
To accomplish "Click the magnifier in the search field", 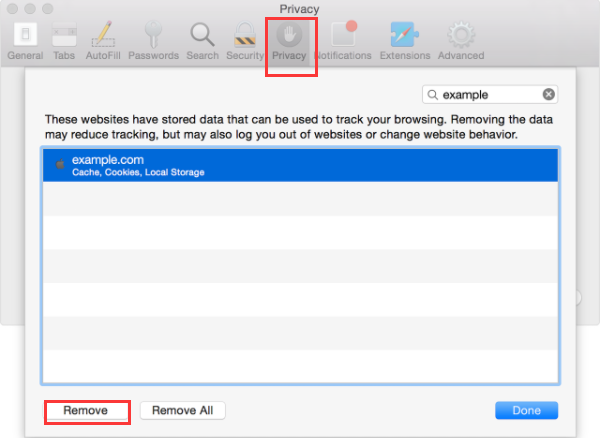I will [x=433, y=95].
